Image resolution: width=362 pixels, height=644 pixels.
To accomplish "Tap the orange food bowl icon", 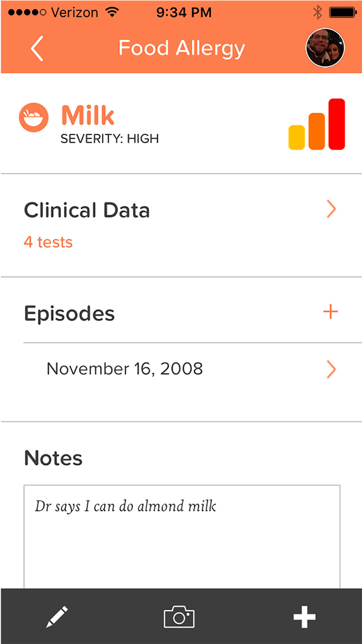I will [x=34, y=118].
